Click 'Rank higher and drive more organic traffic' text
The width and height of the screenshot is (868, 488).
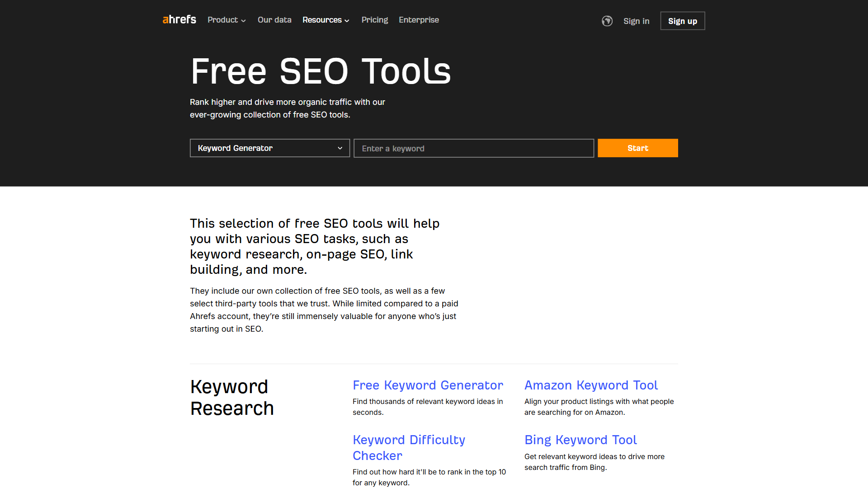[x=288, y=108]
